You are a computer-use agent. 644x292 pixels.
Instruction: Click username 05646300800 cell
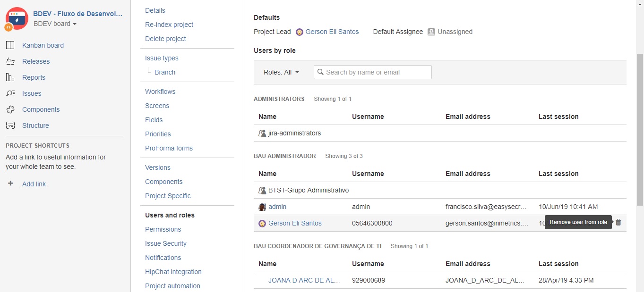pyautogui.click(x=372, y=223)
